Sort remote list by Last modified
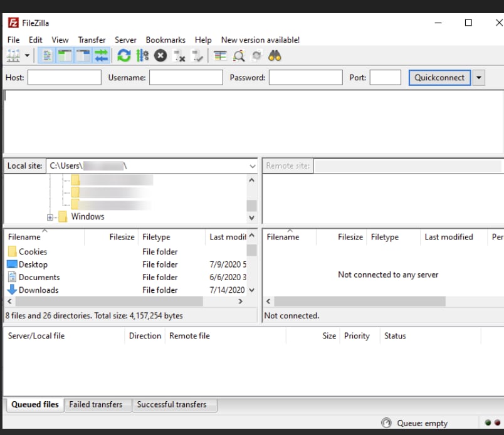 click(453, 237)
